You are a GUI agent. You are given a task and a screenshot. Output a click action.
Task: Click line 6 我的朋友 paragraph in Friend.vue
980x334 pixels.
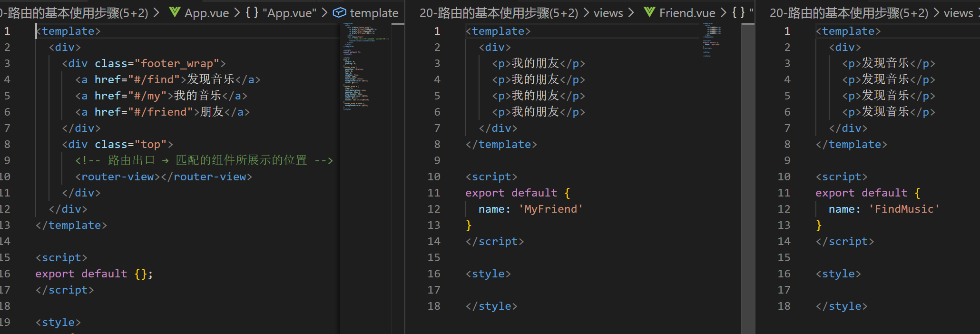[x=539, y=112]
